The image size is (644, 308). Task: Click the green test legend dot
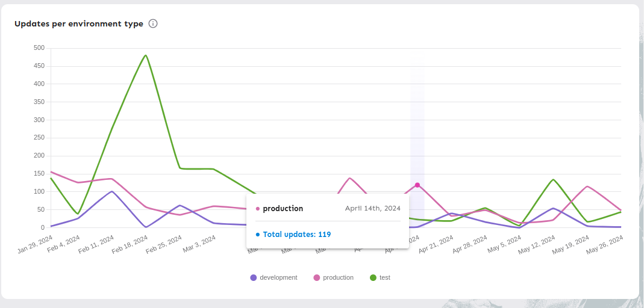(x=373, y=278)
